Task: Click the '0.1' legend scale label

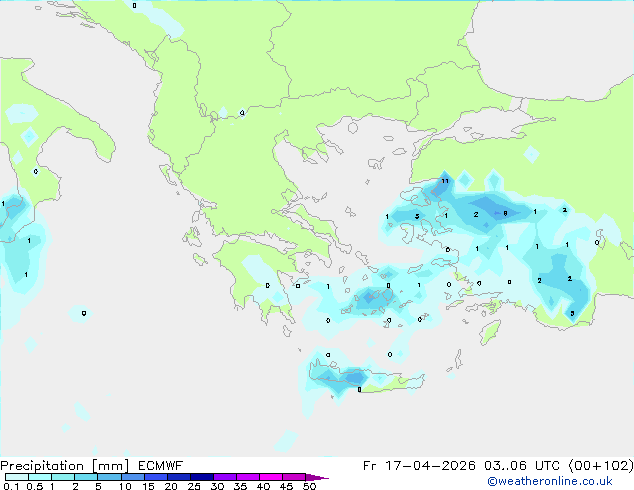Action: point(11,486)
